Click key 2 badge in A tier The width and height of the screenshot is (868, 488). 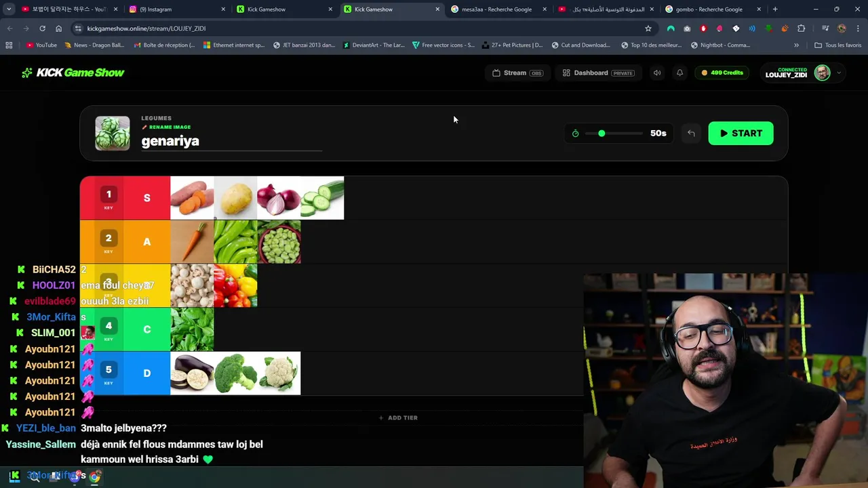(x=108, y=239)
